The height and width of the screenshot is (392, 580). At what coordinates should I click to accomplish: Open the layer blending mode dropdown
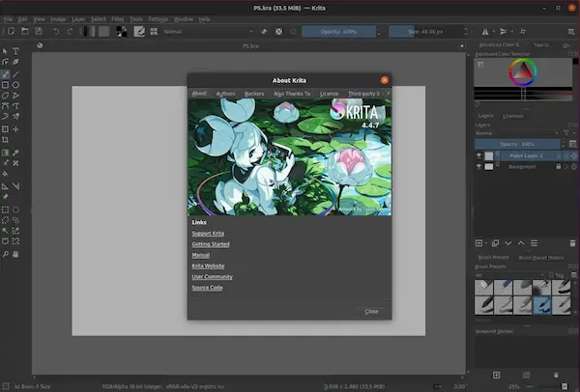pos(517,133)
